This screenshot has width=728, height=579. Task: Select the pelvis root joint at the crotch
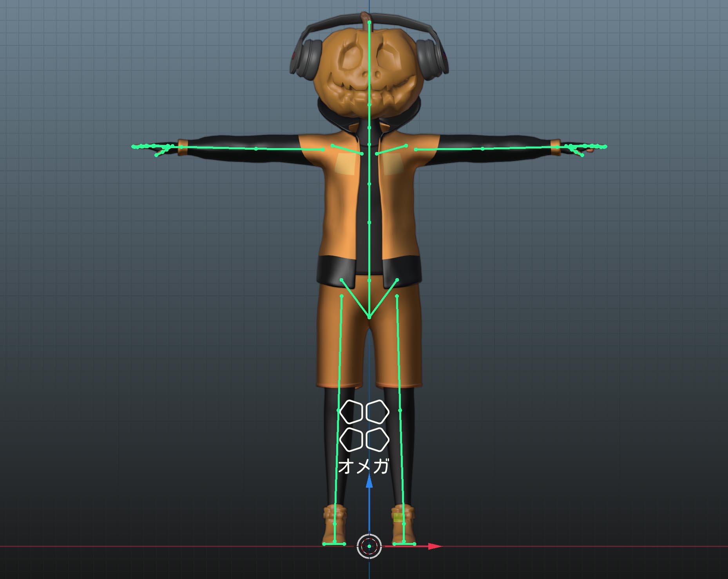(369, 317)
